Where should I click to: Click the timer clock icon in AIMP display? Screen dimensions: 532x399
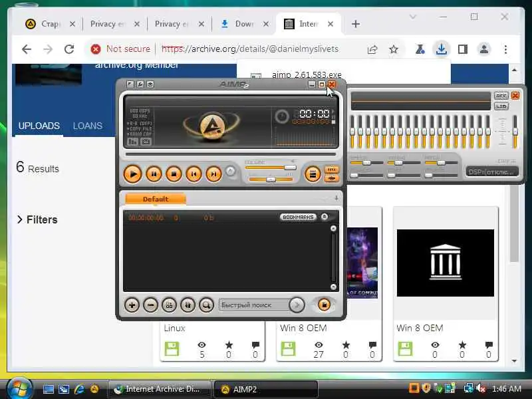[x=281, y=116]
